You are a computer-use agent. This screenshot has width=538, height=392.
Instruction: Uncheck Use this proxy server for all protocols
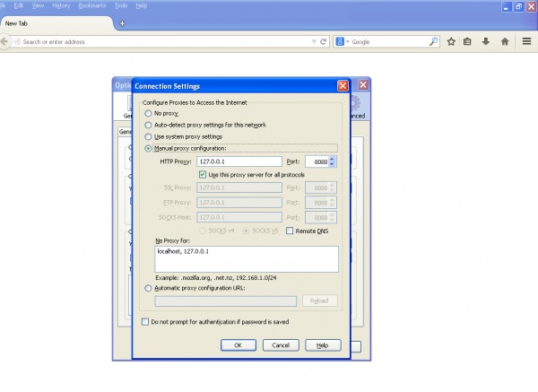tap(203, 174)
